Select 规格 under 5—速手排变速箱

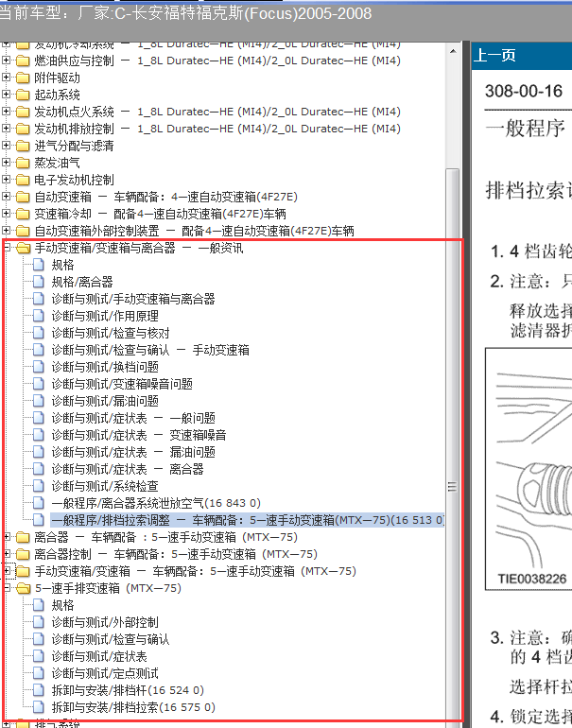[62, 605]
